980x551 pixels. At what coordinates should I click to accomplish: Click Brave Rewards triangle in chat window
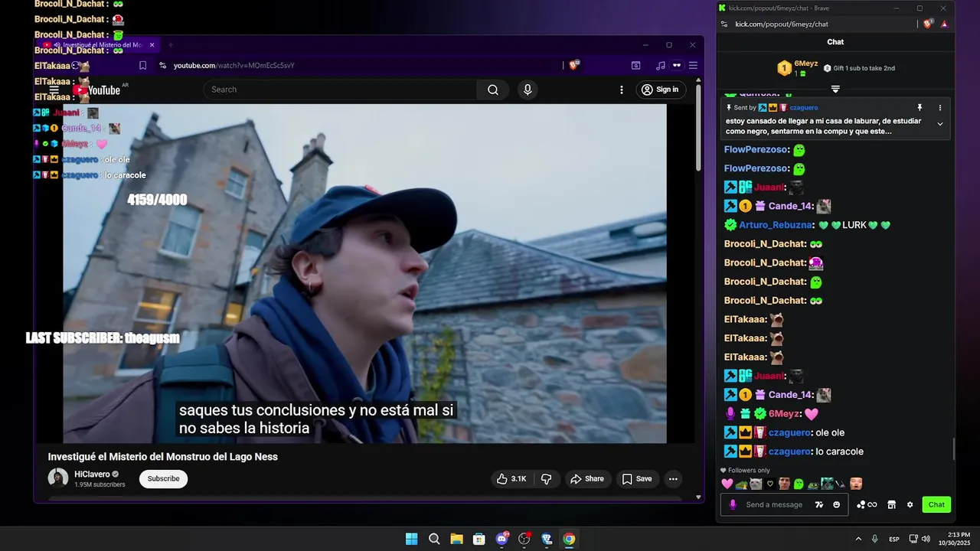click(x=945, y=24)
